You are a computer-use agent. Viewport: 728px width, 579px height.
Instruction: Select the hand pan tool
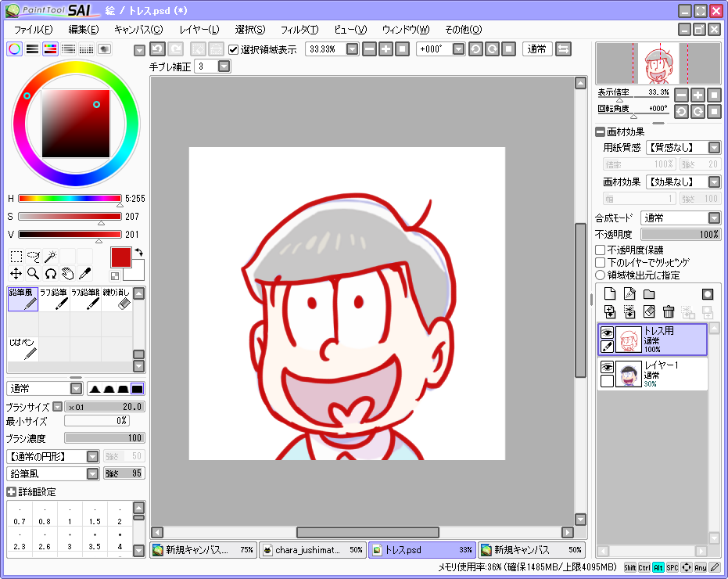[x=68, y=274]
